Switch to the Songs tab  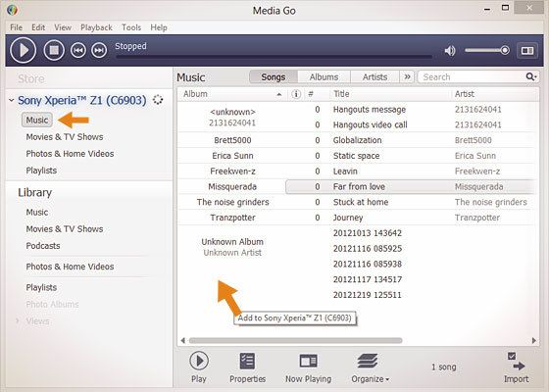(274, 77)
